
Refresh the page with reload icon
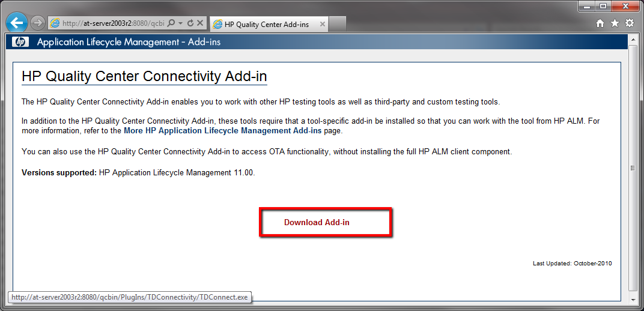tap(190, 23)
